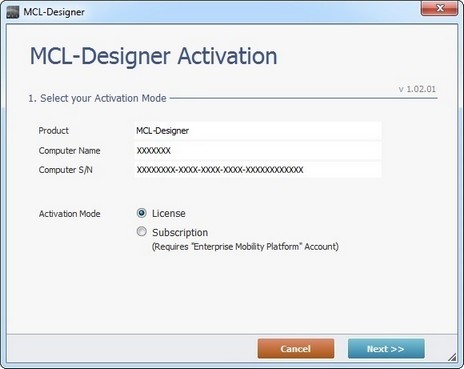Image resolution: width=464 pixels, height=369 pixels.
Task: Select the Subscription activation mode
Action: coord(142,232)
